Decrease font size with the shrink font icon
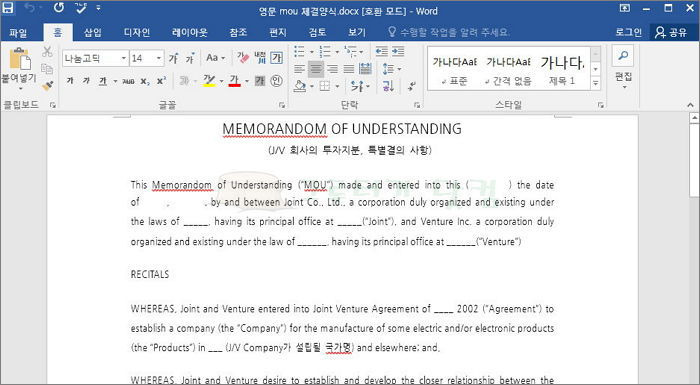The image size is (700, 385). [x=190, y=58]
